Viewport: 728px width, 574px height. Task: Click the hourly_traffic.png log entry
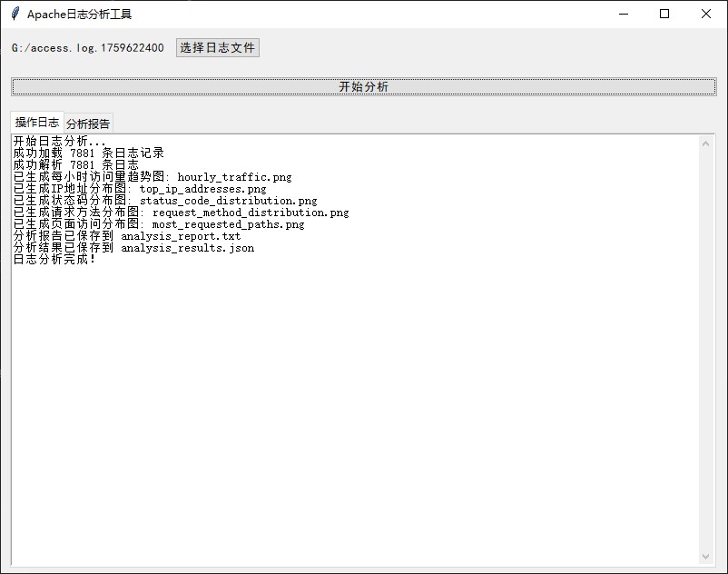(x=234, y=177)
